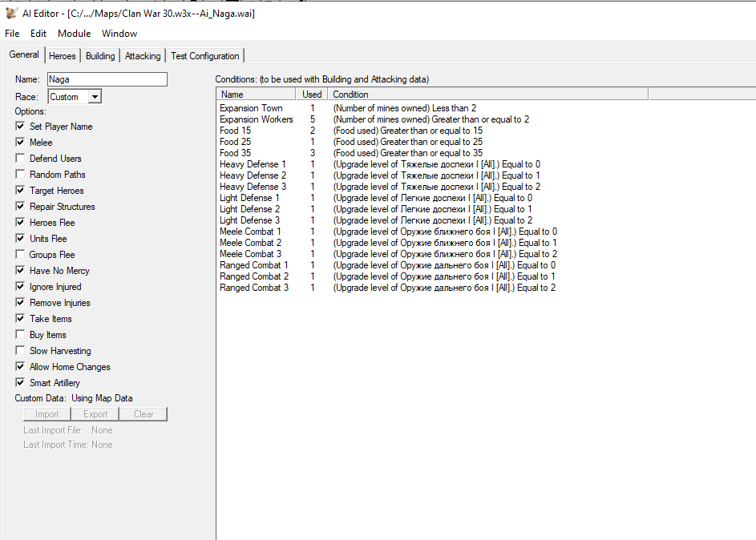Switch to the Heroes tab

(63, 56)
